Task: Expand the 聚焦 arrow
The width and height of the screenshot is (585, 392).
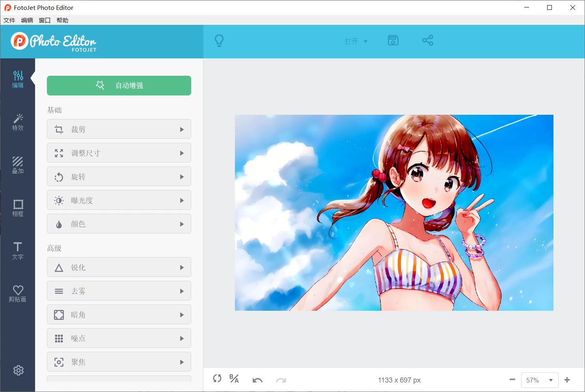Action: click(182, 362)
